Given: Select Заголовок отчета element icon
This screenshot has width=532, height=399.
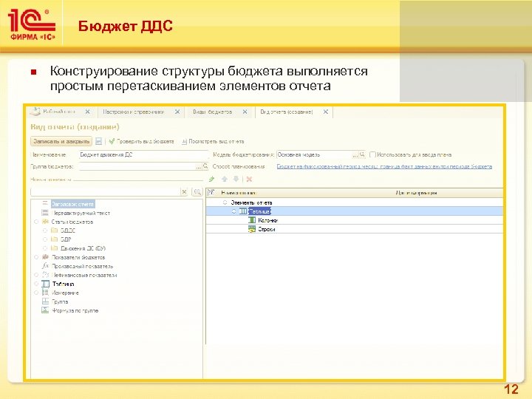Looking at the screenshot, I should (45, 204).
